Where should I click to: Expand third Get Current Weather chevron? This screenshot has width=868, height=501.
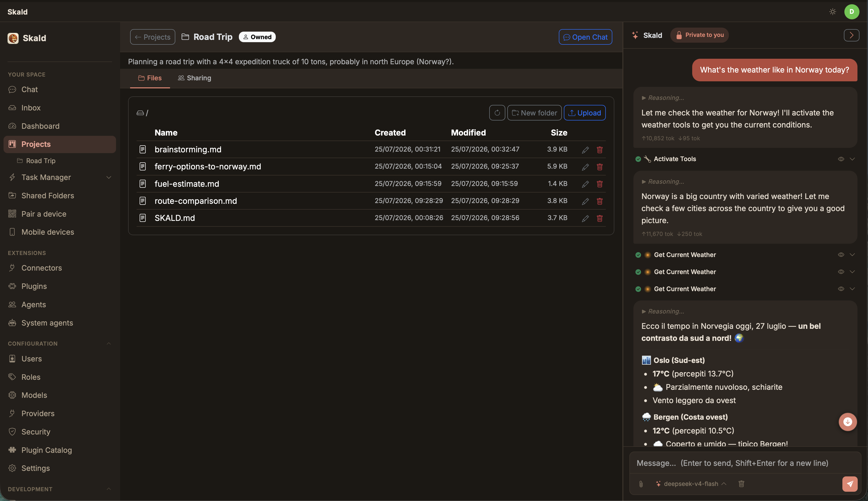pos(852,289)
